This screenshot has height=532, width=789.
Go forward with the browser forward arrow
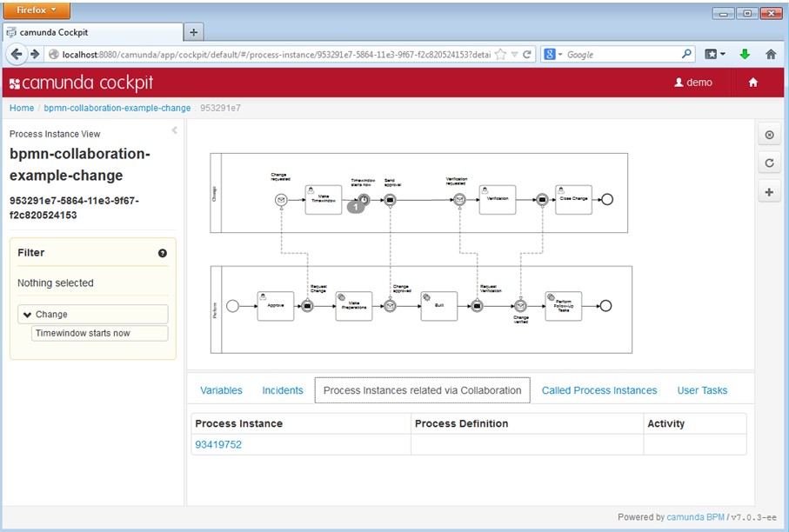[x=35, y=54]
